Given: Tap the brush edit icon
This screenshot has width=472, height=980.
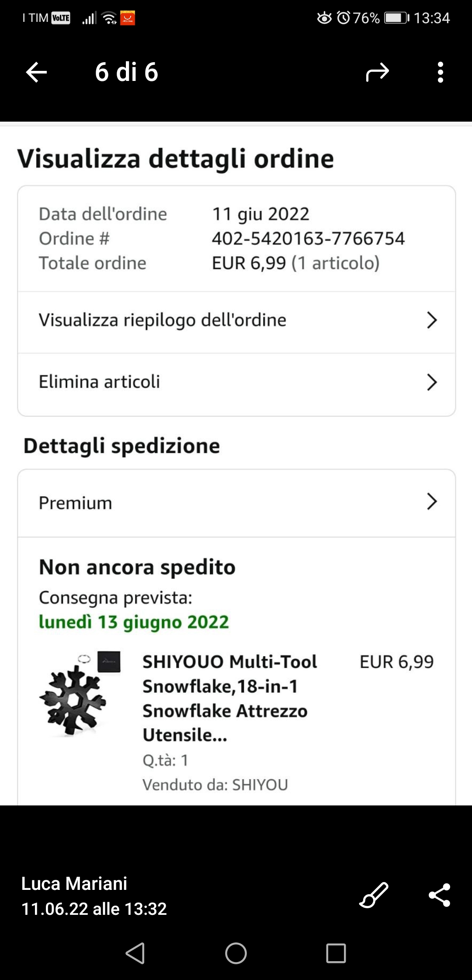Looking at the screenshot, I should pyautogui.click(x=374, y=895).
